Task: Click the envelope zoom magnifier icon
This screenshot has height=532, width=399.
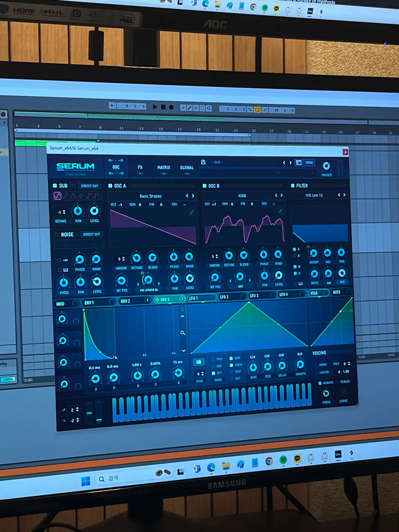Action: 183,333
